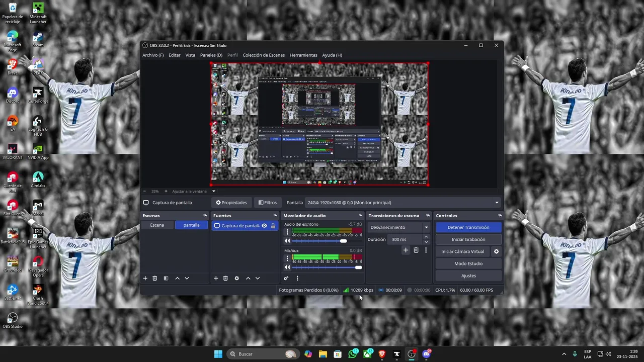Move scene down arrow in Escenas panel
Image resolution: width=644 pixels, height=362 pixels.
[x=187, y=278]
